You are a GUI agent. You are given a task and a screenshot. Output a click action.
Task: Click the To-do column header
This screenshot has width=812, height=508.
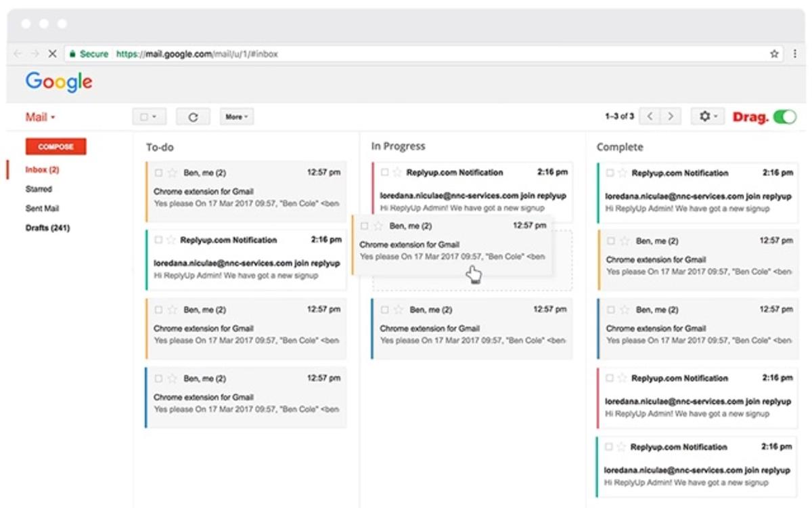click(x=160, y=147)
